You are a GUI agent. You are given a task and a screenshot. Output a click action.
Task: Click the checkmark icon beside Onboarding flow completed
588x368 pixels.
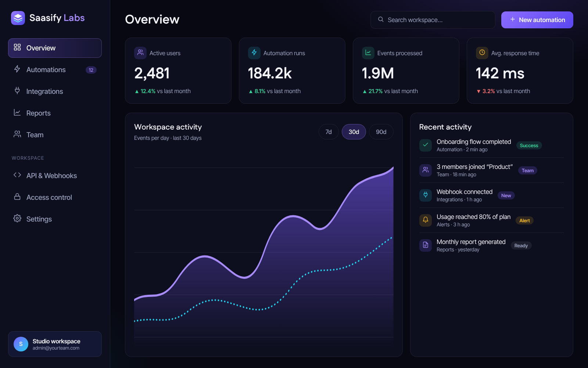point(426,145)
